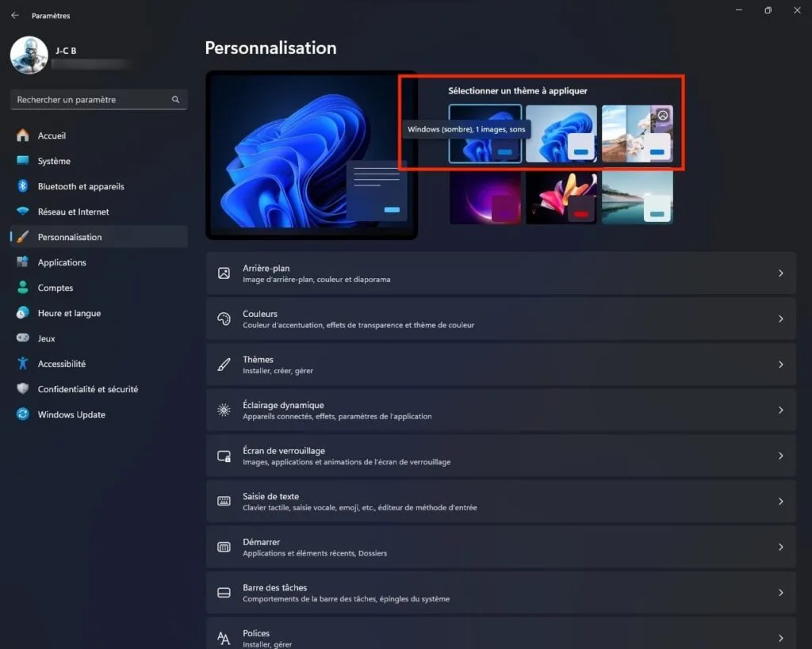
Task: Click the back arrow in title bar
Action: click(x=15, y=15)
